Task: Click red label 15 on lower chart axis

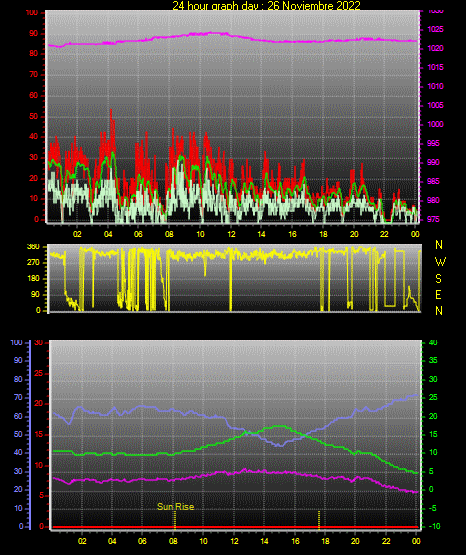Action: pyautogui.click(x=39, y=434)
